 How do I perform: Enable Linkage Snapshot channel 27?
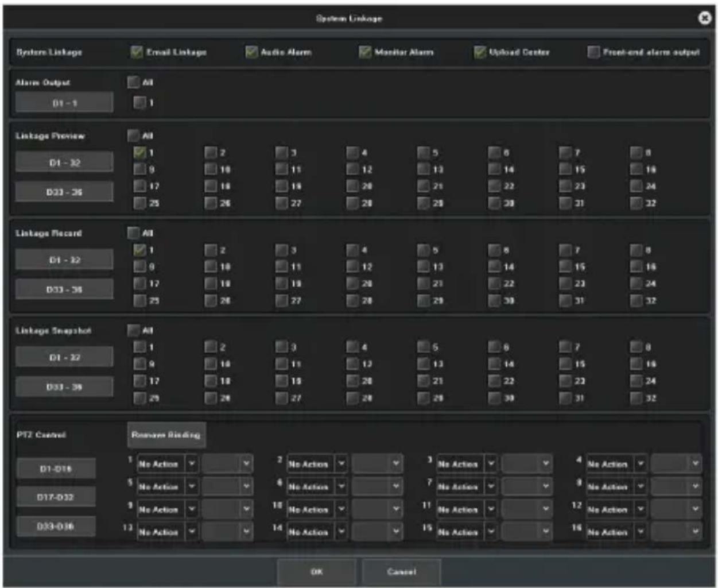click(x=281, y=398)
